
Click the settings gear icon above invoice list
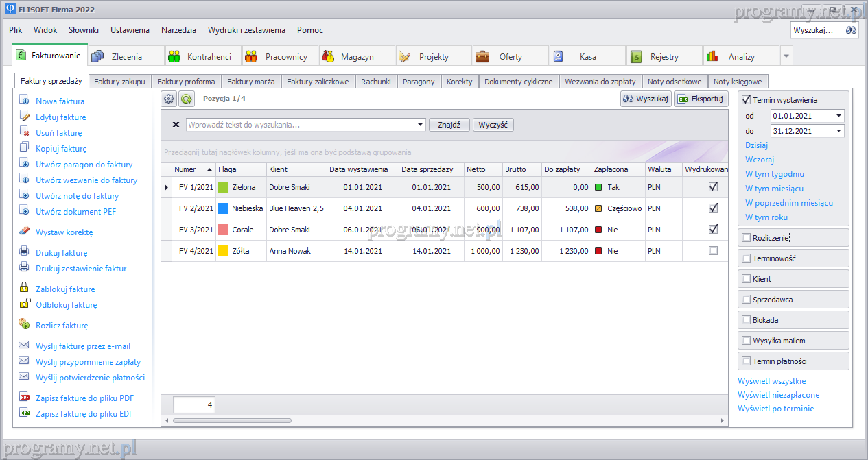pyautogui.click(x=169, y=99)
